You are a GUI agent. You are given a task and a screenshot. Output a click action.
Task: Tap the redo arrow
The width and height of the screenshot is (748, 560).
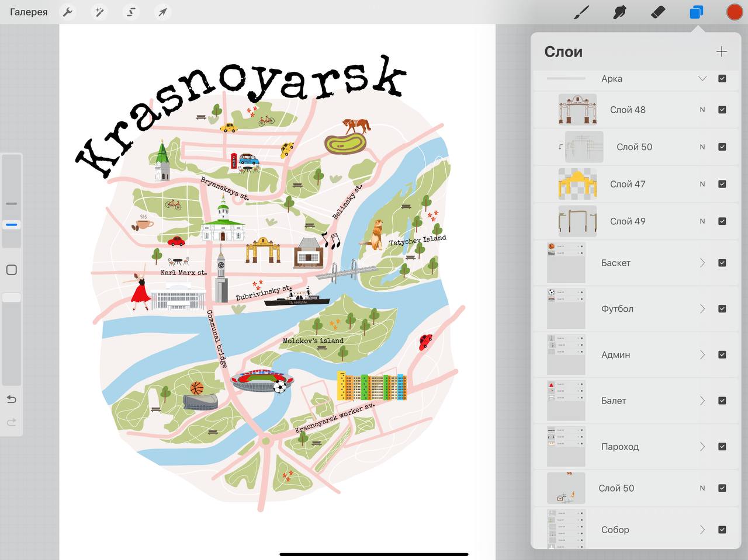(x=11, y=422)
